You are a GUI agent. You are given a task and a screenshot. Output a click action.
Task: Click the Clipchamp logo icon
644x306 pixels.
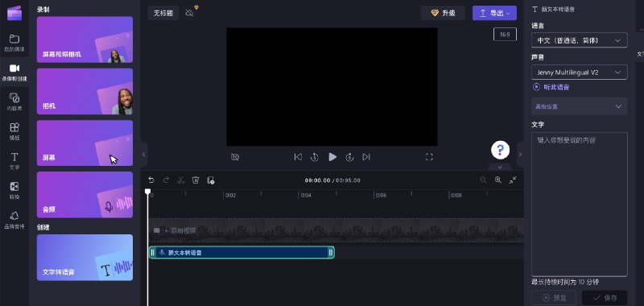[14, 13]
